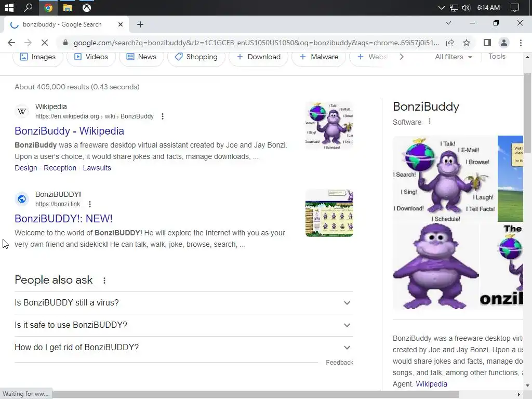This screenshot has height=399, width=532.
Task: Click the Wikipedia result thumbnail image
Action: [x=329, y=126]
